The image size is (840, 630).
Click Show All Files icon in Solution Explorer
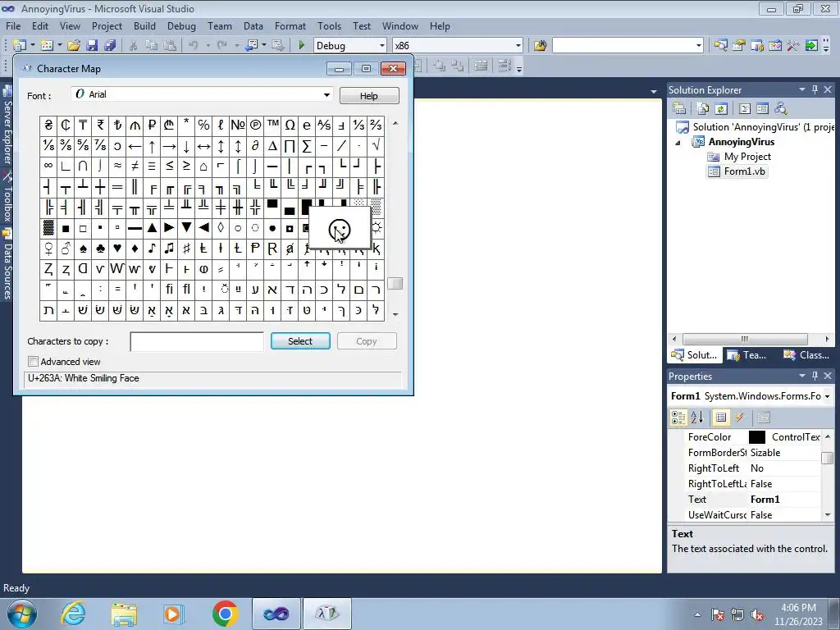coord(703,109)
